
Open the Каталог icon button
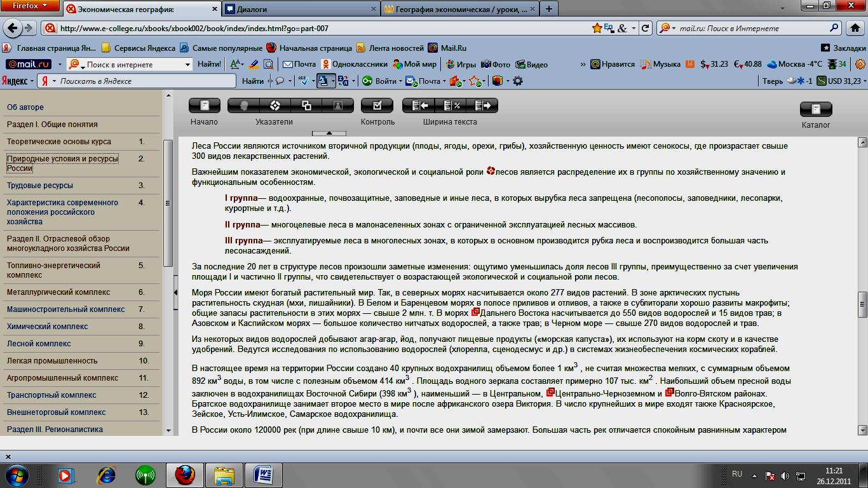pos(816,109)
